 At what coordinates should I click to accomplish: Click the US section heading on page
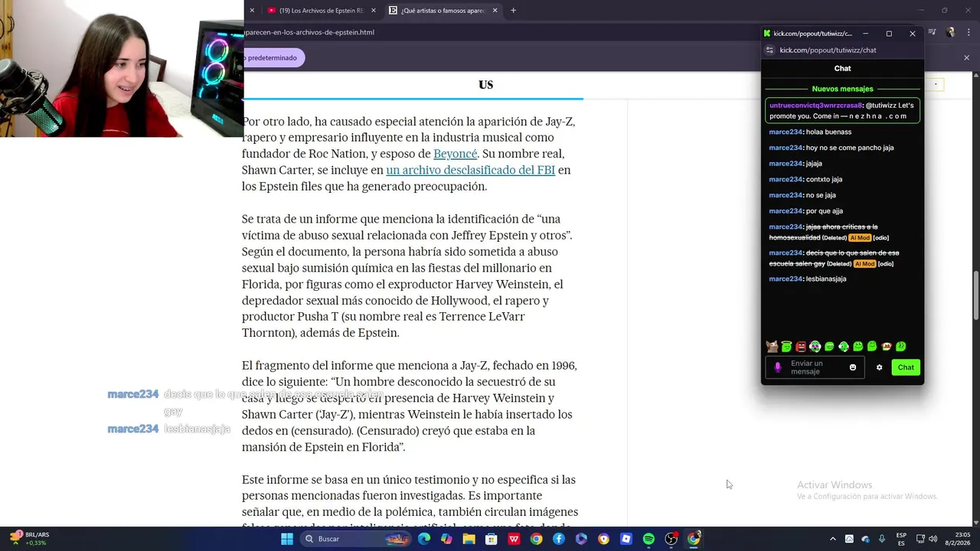click(x=485, y=84)
